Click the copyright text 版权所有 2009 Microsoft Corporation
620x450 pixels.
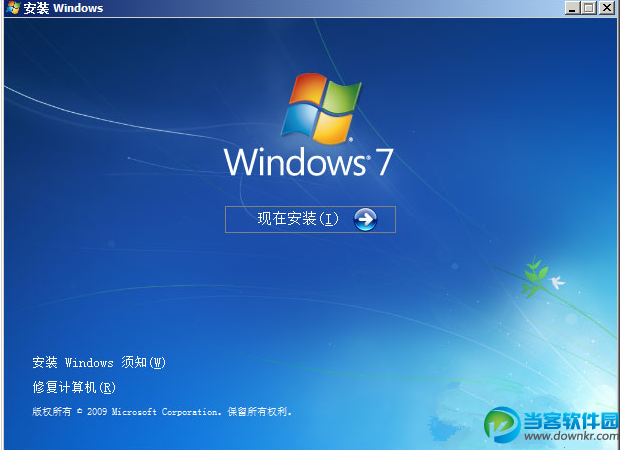[x=162, y=412]
